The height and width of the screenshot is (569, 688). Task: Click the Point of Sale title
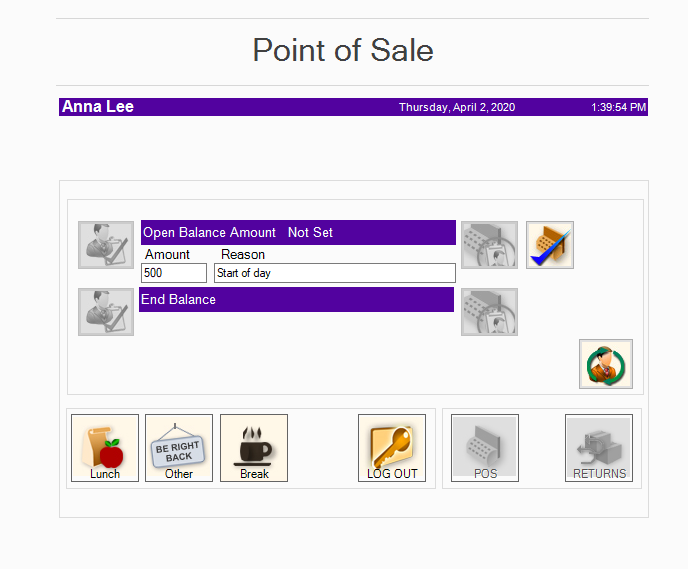click(x=343, y=50)
